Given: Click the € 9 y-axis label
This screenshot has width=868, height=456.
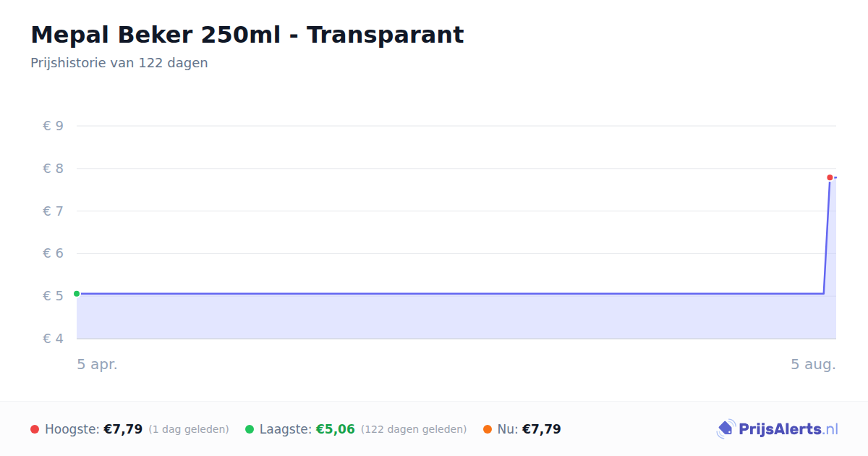Looking at the screenshot, I should click(x=53, y=126).
